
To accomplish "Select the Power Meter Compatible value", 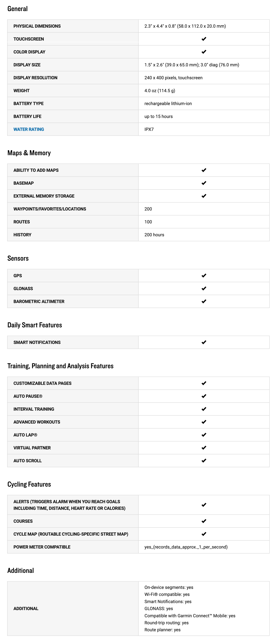I will [186, 547].
